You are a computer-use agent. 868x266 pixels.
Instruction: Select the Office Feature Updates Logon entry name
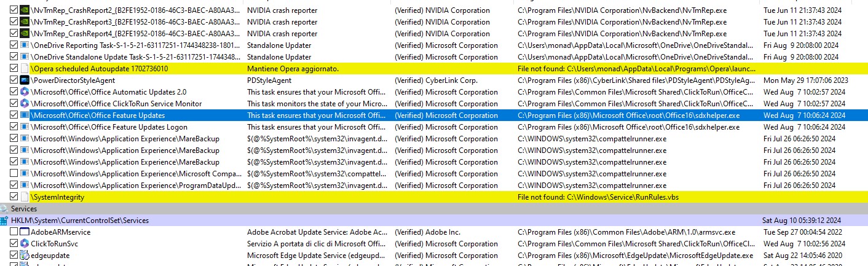[x=109, y=127]
